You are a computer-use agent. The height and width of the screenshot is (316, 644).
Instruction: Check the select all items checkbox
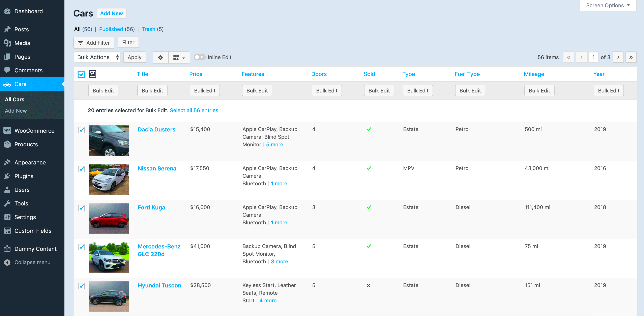click(81, 74)
